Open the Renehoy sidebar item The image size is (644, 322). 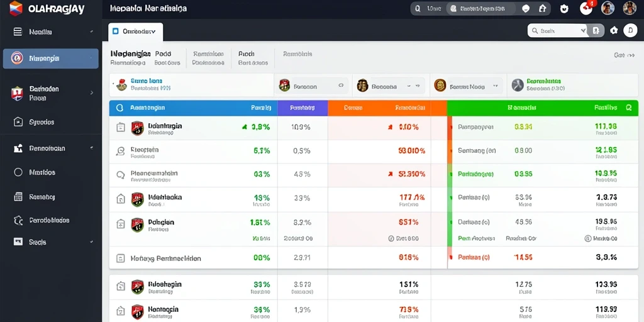(42, 197)
